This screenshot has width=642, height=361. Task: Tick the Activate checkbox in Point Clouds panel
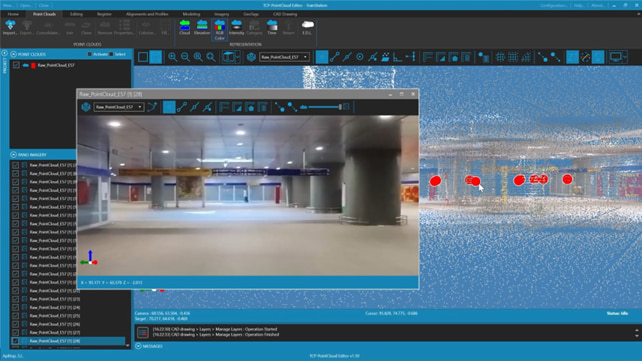[90, 54]
